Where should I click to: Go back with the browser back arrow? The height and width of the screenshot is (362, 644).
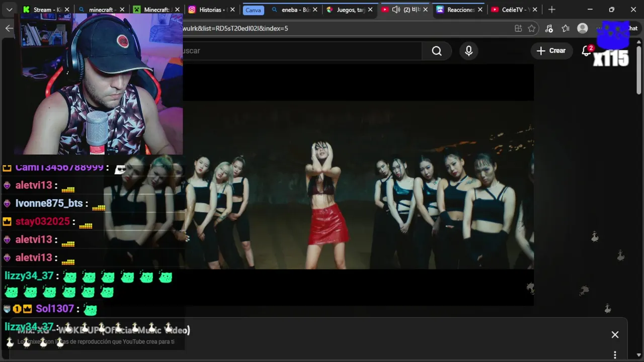[9, 28]
